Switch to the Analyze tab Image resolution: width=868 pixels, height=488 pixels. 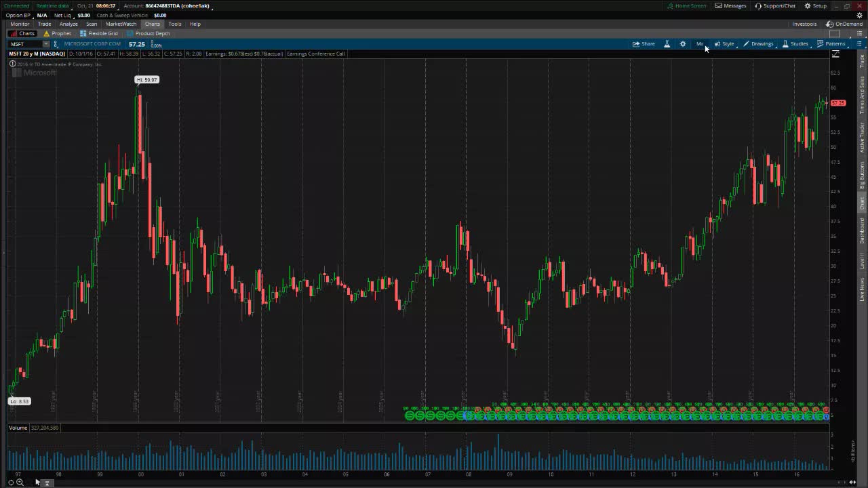68,24
